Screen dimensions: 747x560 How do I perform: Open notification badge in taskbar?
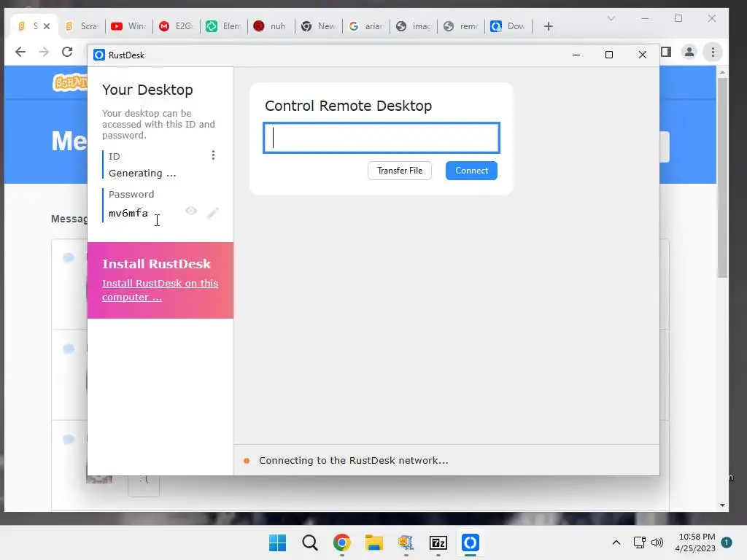727,542
